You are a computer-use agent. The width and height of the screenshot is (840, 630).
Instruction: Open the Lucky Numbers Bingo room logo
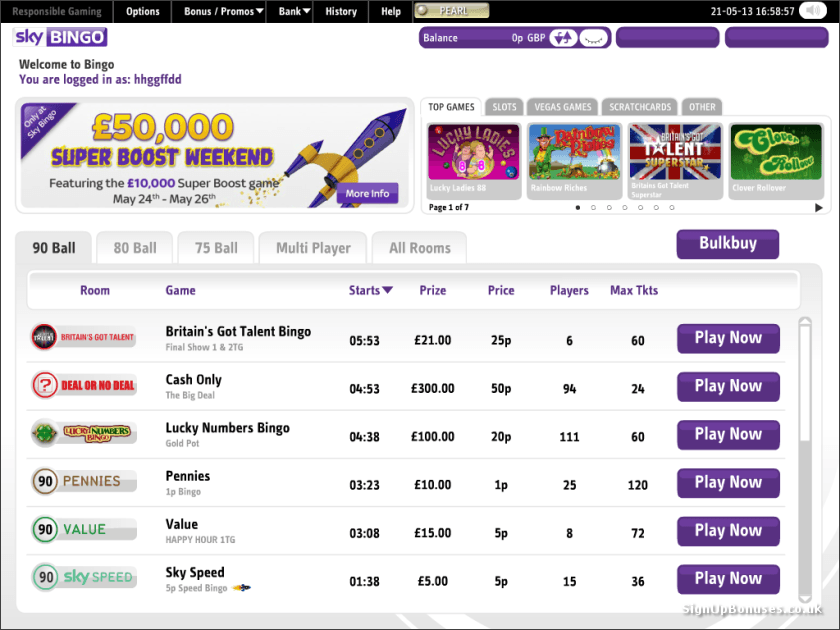pos(84,433)
